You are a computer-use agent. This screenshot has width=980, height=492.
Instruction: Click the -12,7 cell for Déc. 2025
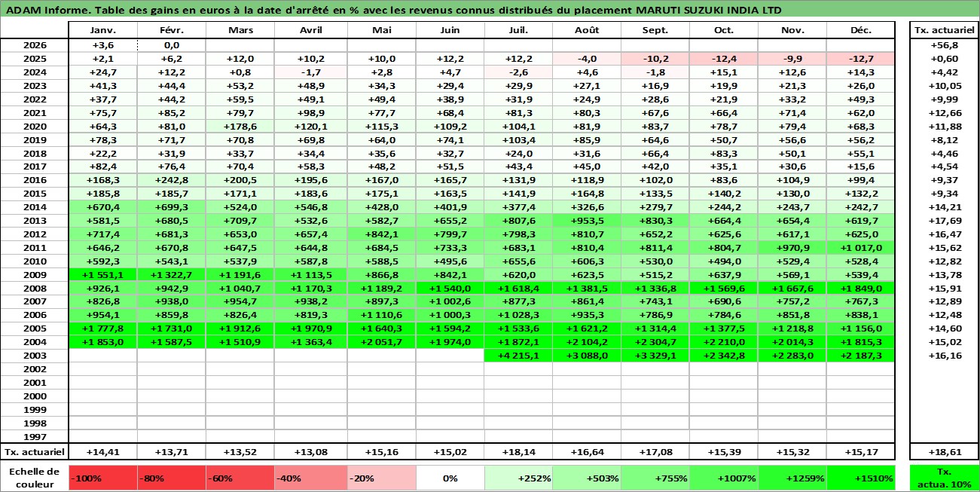tap(861, 59)
